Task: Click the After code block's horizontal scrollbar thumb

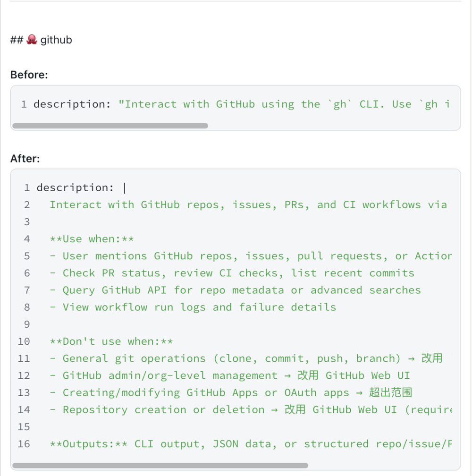Action: [160, 466]
